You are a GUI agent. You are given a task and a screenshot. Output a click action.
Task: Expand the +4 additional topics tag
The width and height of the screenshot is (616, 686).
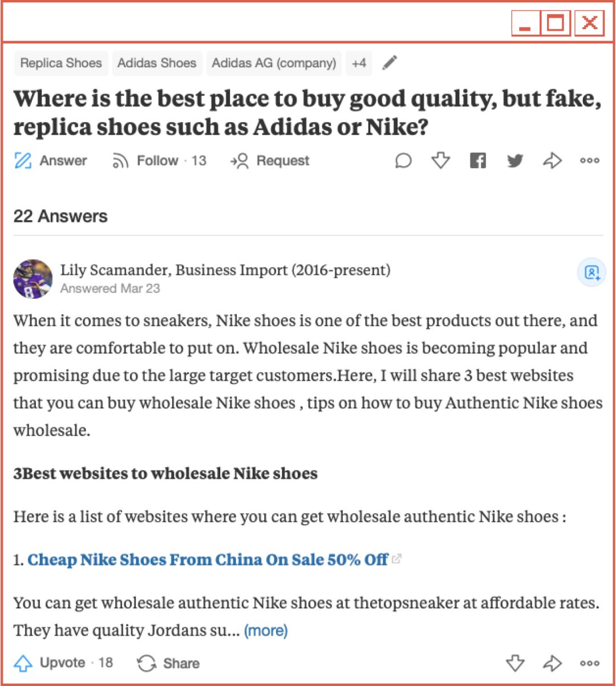359,63
